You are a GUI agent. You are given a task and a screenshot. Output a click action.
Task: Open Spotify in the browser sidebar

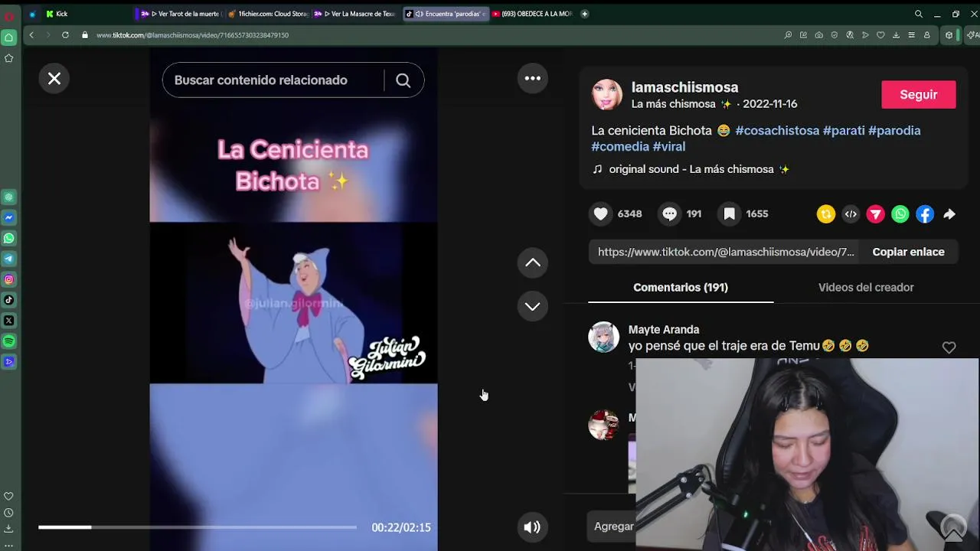click(9, 341)
